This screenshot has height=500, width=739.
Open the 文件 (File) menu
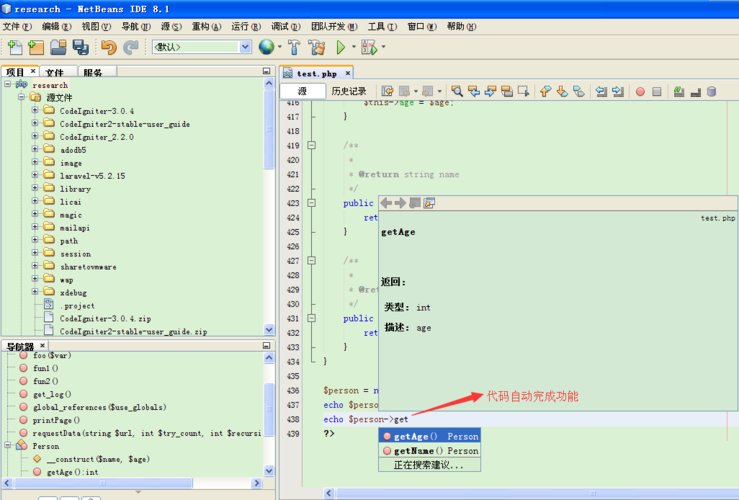(x=17, y=26)
